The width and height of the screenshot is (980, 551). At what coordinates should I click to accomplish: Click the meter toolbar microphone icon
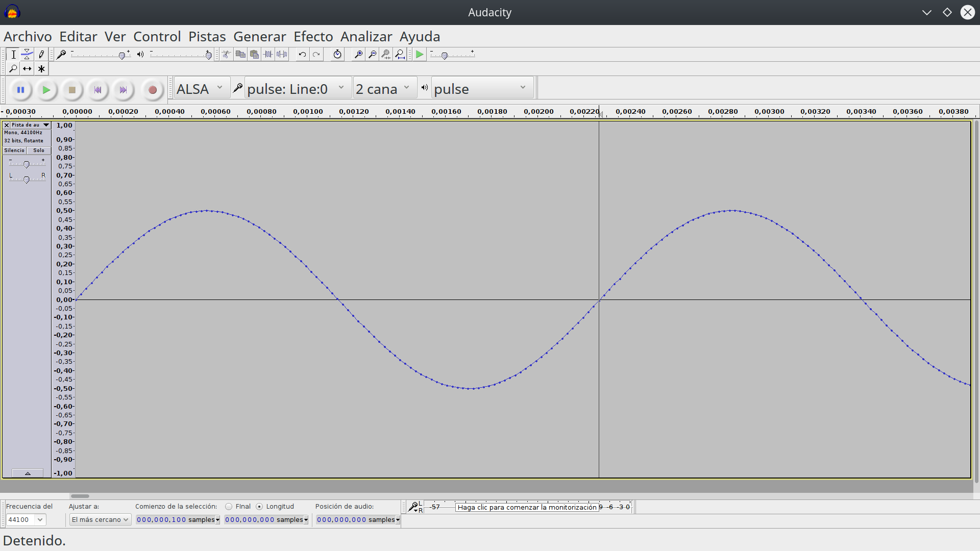tap(413, 507)
